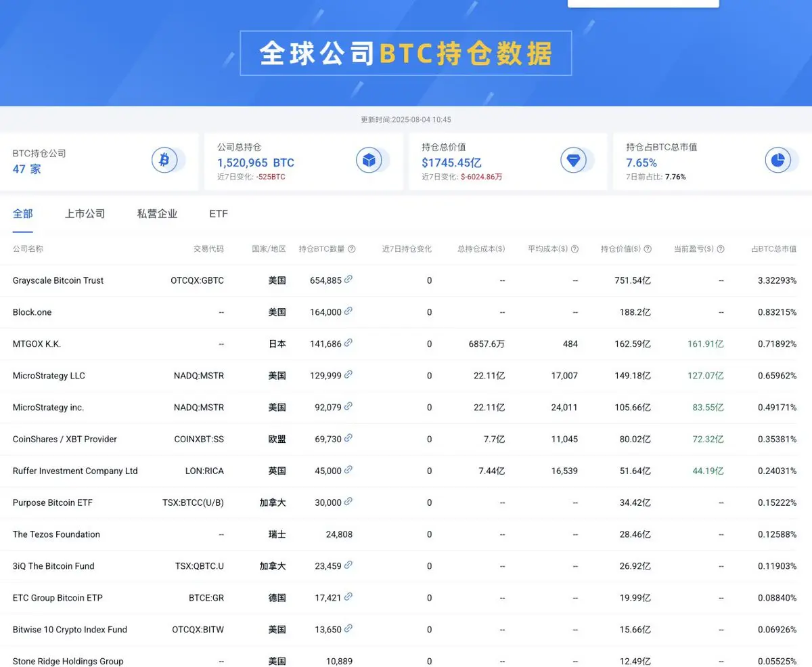Open Ruffer Investment Company Ltd entry
This screenshot has width=812, height=667.
click(x=75, y=471)
